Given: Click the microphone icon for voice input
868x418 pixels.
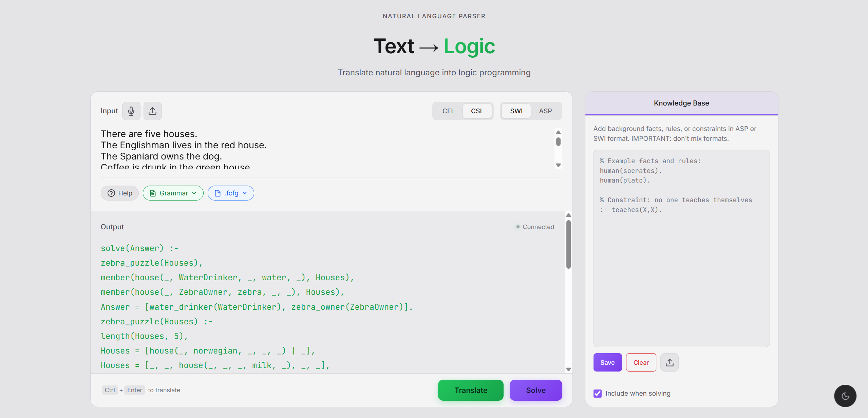Looking at the screenshot, I should (131, 111).
